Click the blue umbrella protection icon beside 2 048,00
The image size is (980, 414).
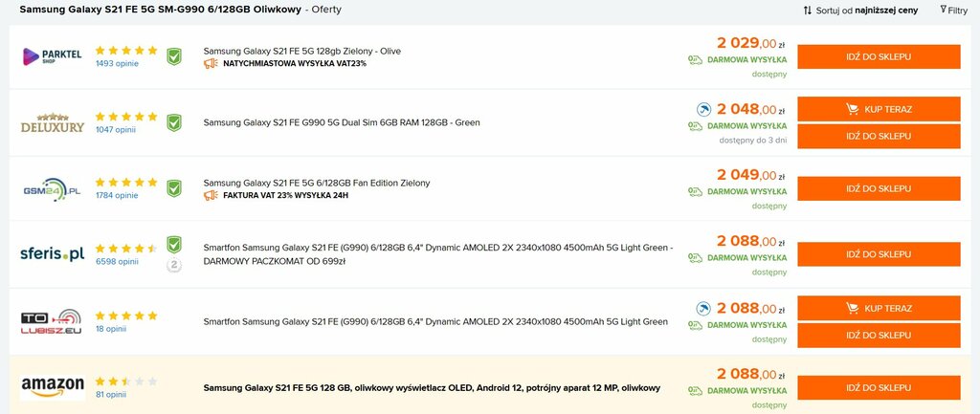703,110
